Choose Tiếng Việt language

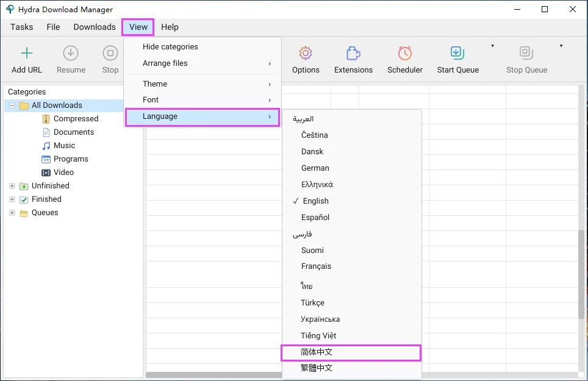[352, 336]
